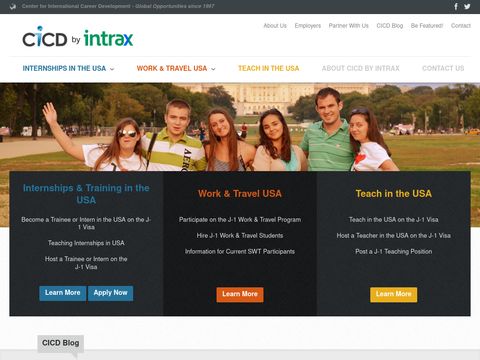Click Teach in the USA on the J-1 Visa
Image resolution: width=480 pixels, height=360 pixels.
(394, 220)
